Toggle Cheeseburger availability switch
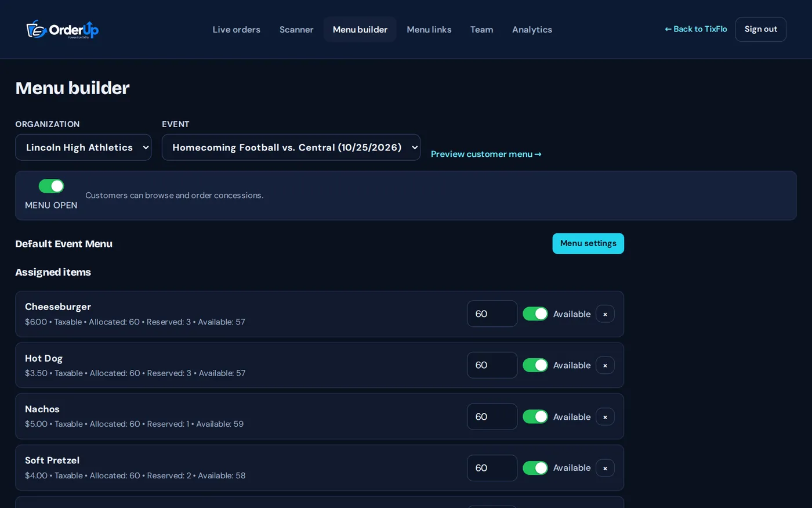 pyautogui.click(x=535, y=314)
